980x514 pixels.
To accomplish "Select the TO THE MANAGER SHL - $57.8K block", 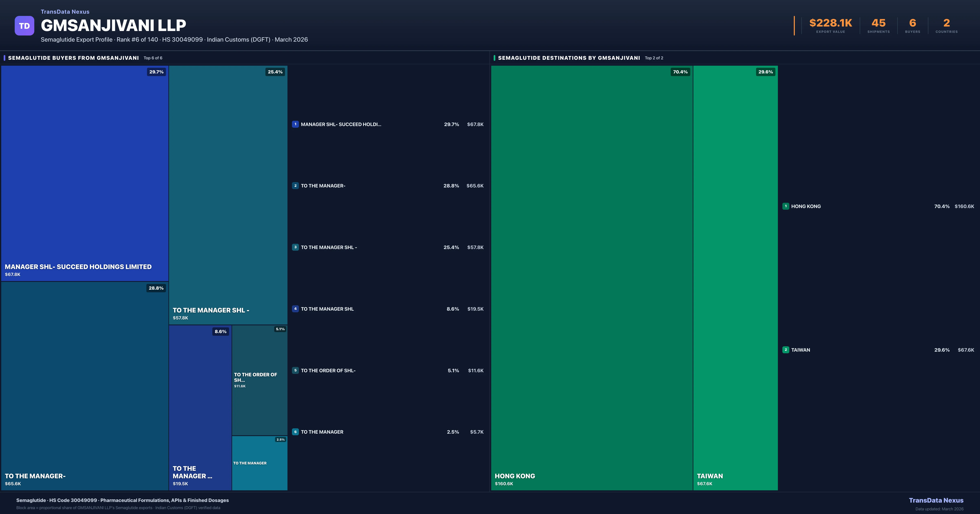I will click(228, 195).
